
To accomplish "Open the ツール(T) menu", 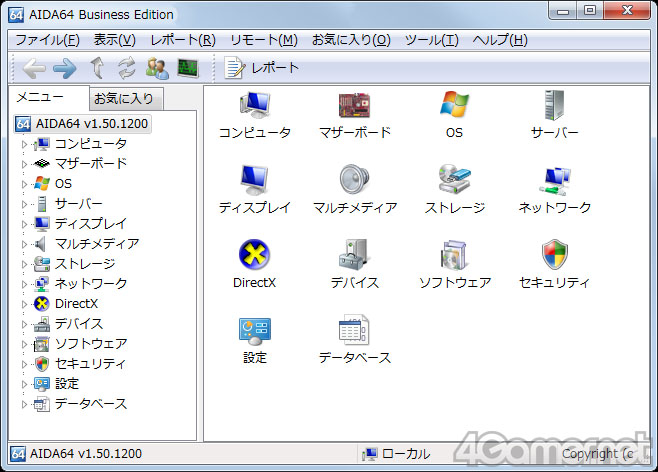I will (431, 40).
